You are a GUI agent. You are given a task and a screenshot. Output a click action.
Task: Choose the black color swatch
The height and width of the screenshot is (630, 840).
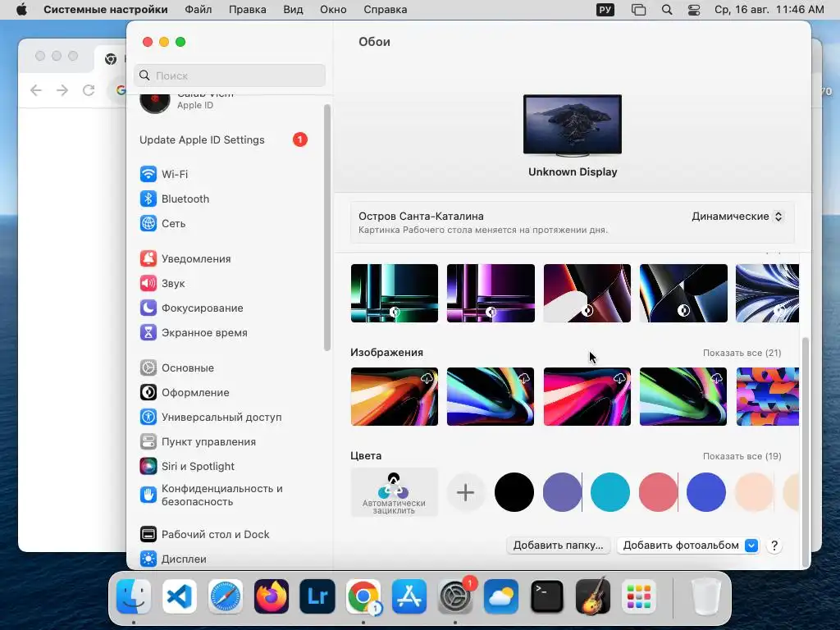coord(514,492)
